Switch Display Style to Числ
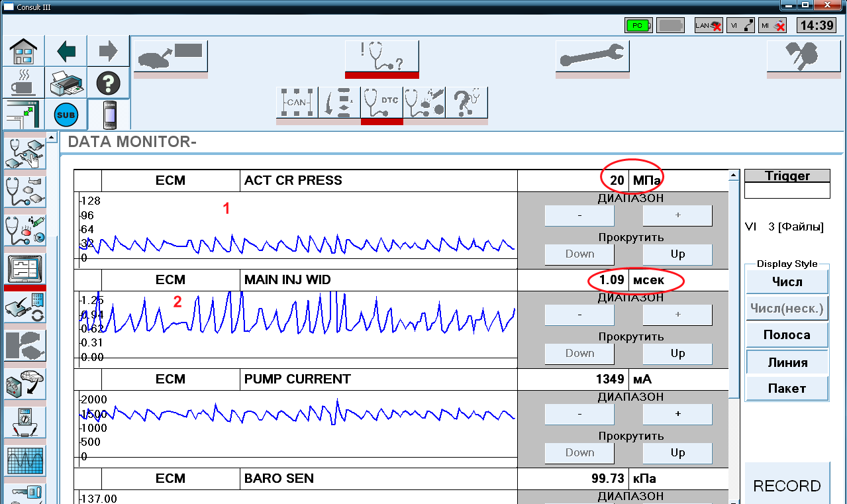 pyautogui.click(x=787, y=281)
